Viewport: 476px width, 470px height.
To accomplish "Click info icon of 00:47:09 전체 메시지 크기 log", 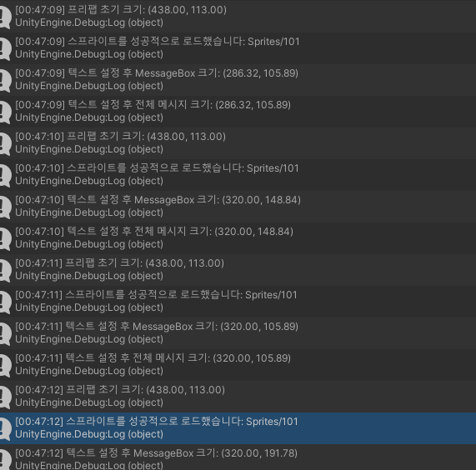I will click(x=5, y=112).
